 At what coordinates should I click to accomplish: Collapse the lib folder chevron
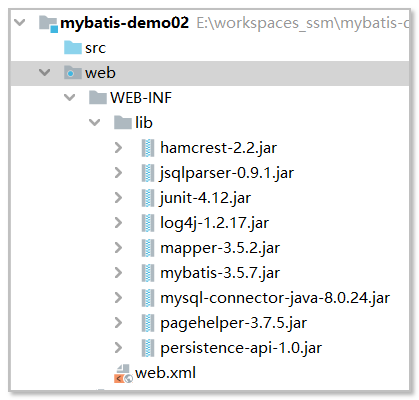click(95, 122)
